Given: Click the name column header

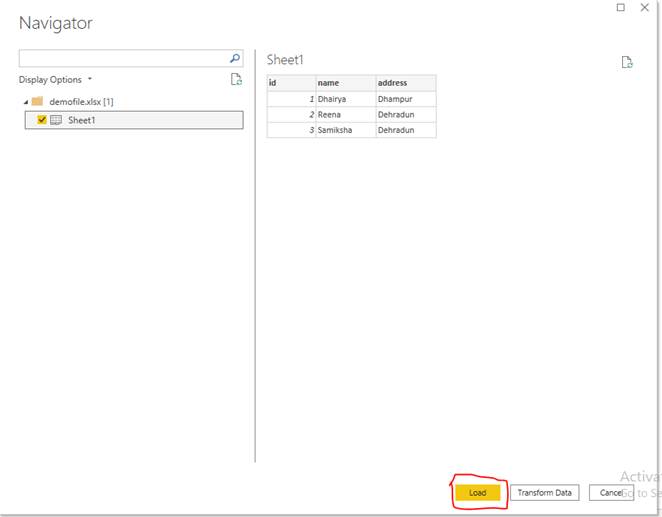Looking at the screenshot, I should (x=346, y=83).
